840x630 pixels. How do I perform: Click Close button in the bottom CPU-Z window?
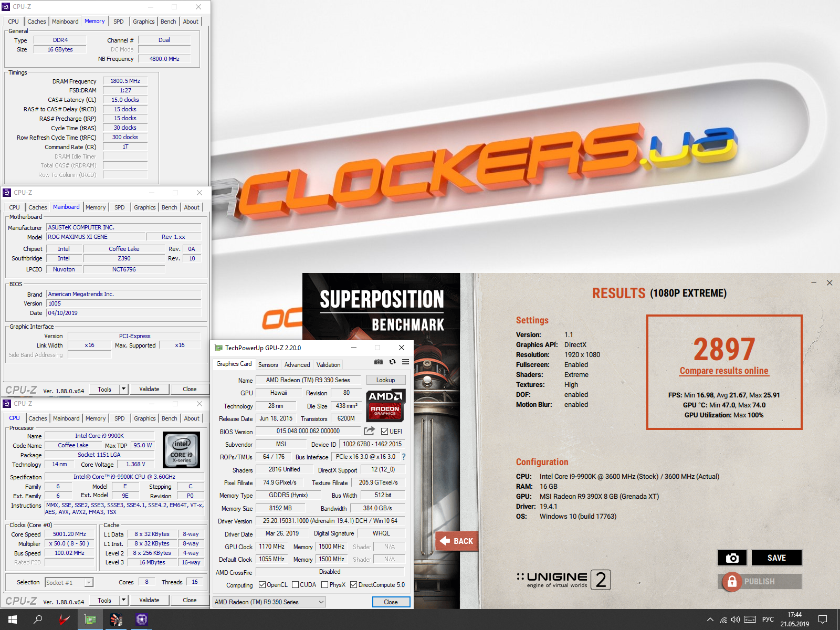click(x=190, y=600)
